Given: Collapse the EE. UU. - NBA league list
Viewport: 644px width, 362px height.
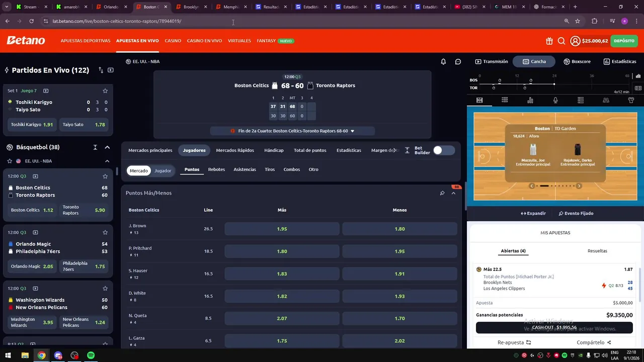Looking at the screenshot, I should [x=107, y=161].
